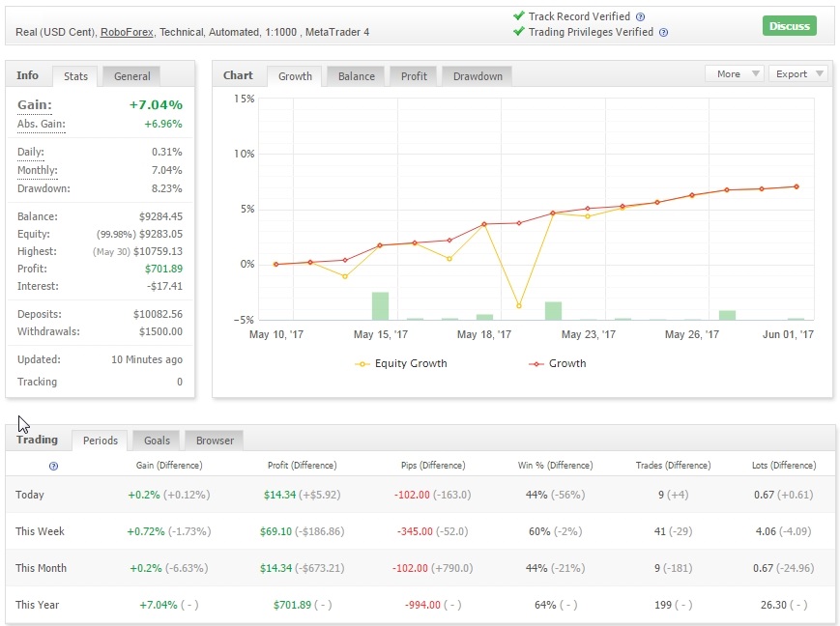Open the More dropdown above the chart

click(735, 74)
